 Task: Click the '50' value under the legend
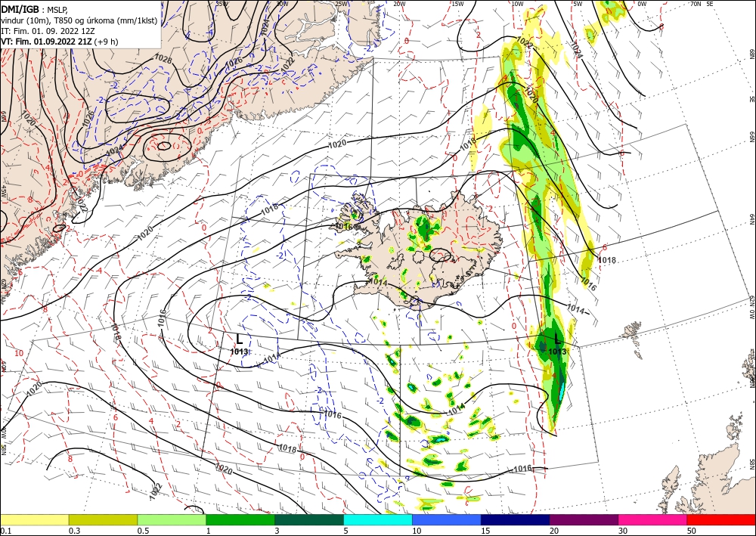(692, 531)
